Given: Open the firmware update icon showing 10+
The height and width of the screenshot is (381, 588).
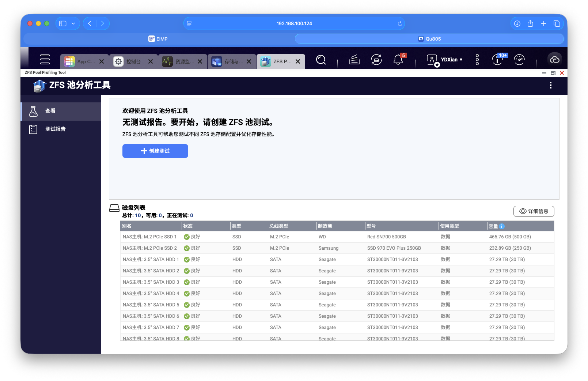Looking at the screenshot, I should pyautogui.click(x=497, y=60).
